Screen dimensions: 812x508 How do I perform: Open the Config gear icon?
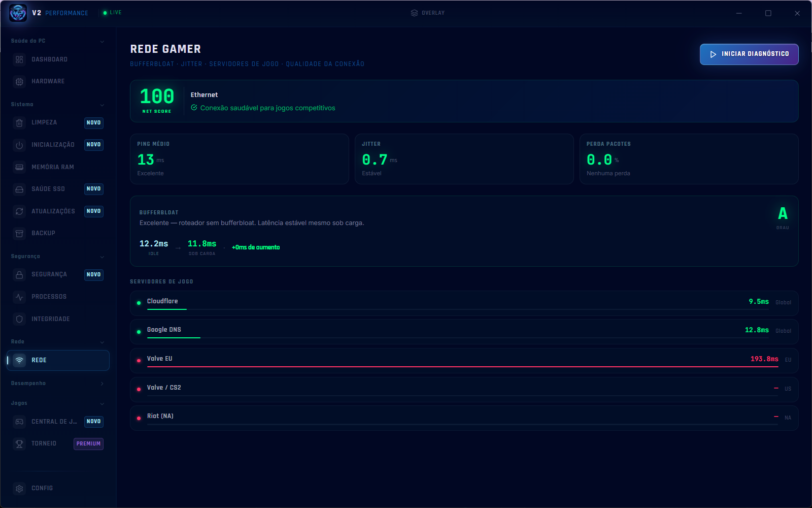[x=19, y=488]
